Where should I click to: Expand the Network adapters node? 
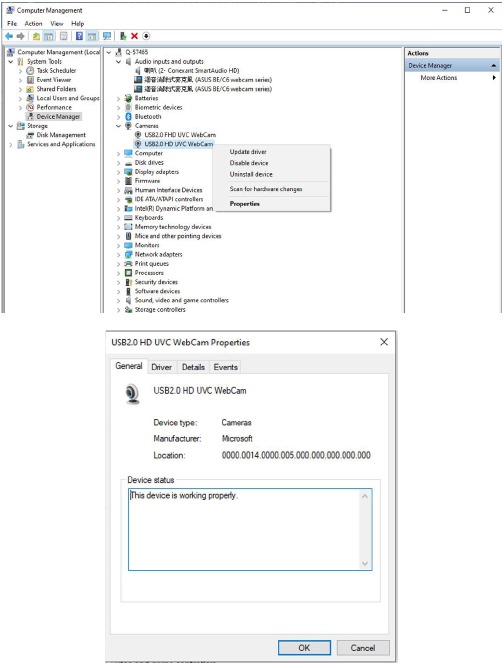(118, 254)
